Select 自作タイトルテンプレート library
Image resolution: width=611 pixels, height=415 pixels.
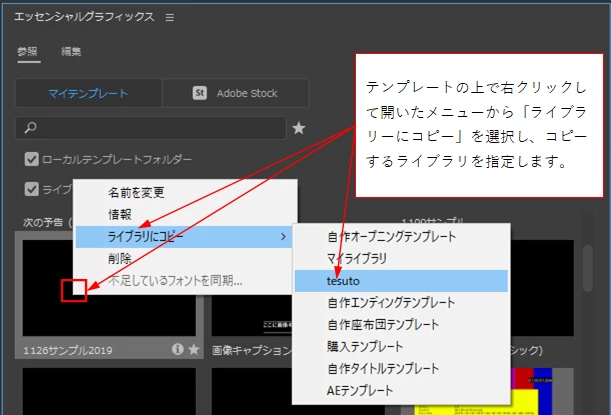tap(401, 368)
